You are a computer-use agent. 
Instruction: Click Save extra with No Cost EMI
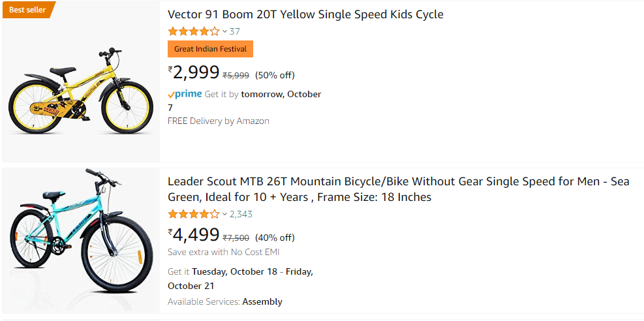[x=223, y=252]
